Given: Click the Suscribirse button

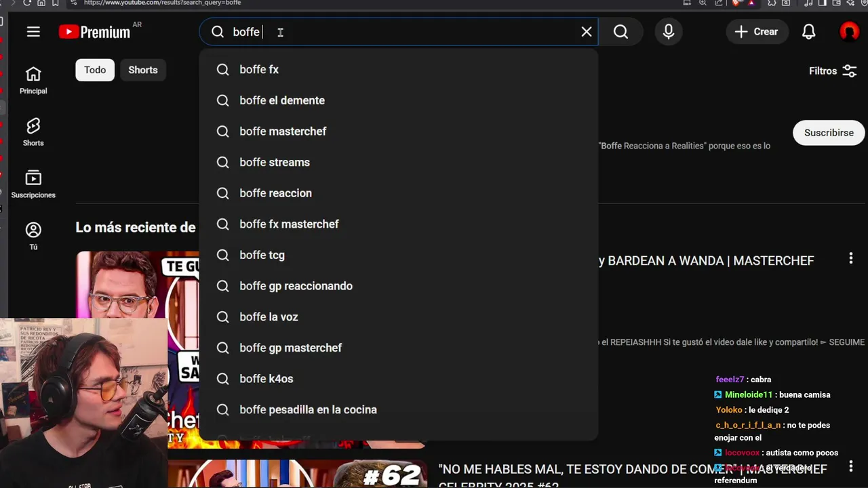Looking at the screenshot, I should [x=829, y=133].
